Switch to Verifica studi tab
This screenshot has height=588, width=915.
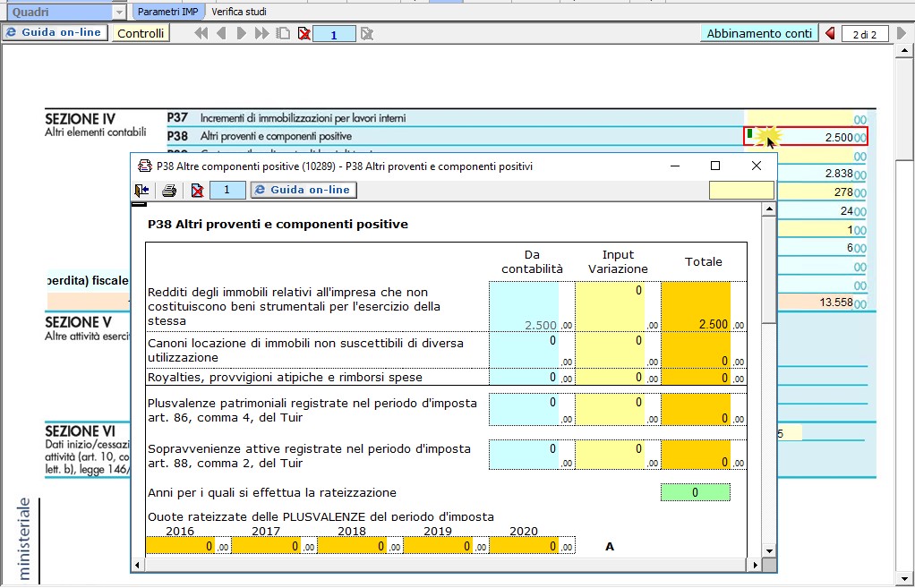coord(239,12)
